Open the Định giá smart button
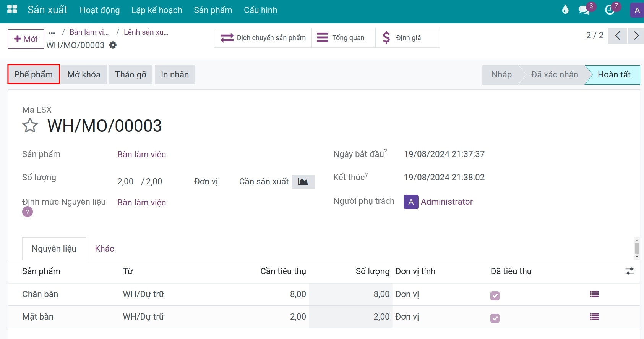644x339 pixels. click(x=407, y=38)
